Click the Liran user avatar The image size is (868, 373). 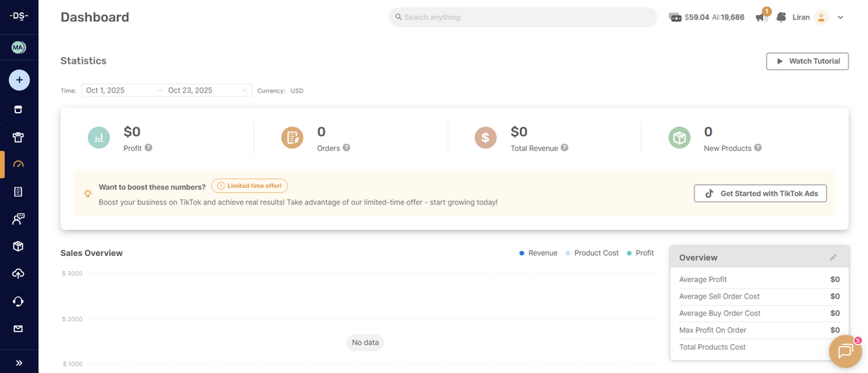821,17
